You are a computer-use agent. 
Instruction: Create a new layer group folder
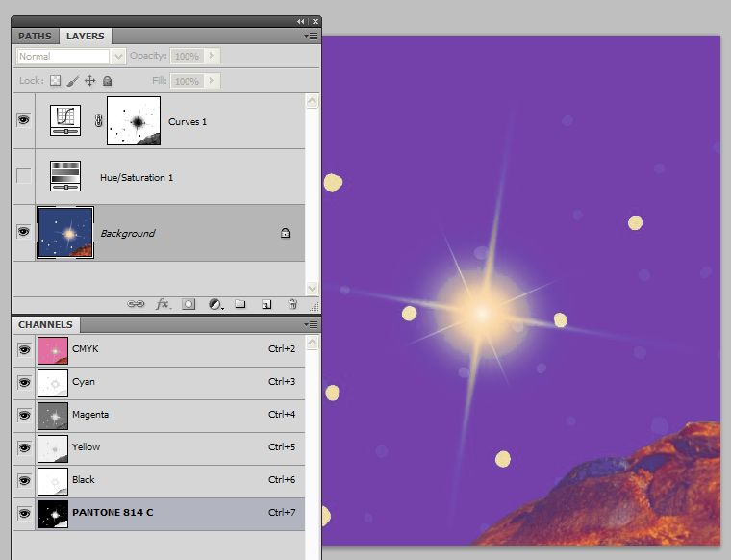tap(240, 304)
